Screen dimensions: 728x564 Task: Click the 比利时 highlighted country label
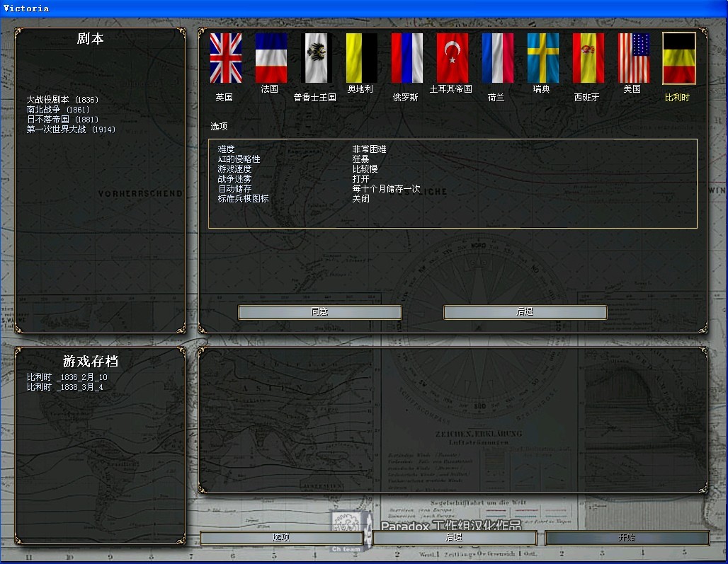coord(678,98)
